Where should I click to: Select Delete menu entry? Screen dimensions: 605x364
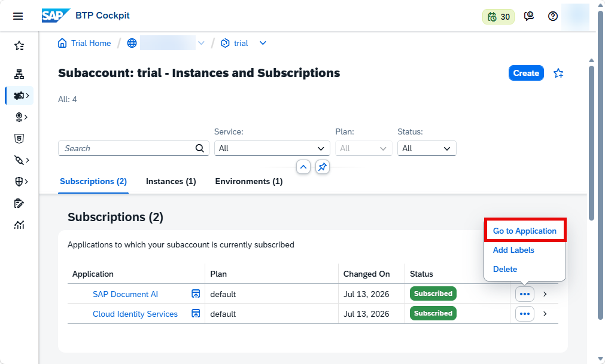(x=505, y=269)
